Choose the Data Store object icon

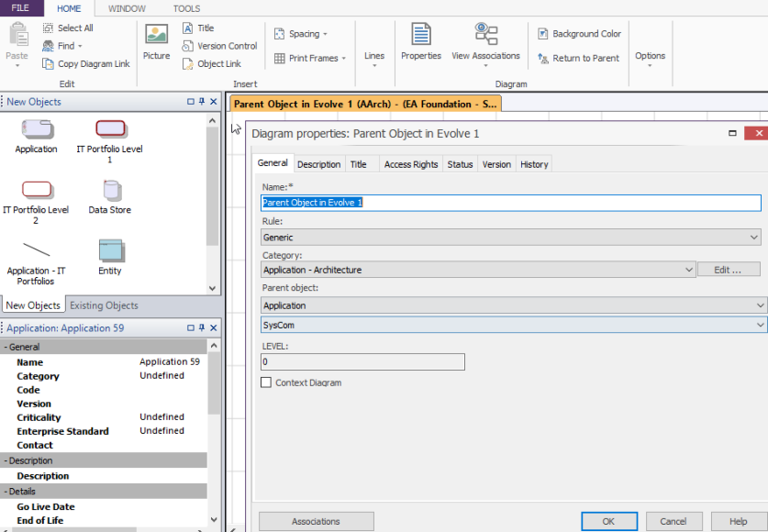[x=110, y=190]
